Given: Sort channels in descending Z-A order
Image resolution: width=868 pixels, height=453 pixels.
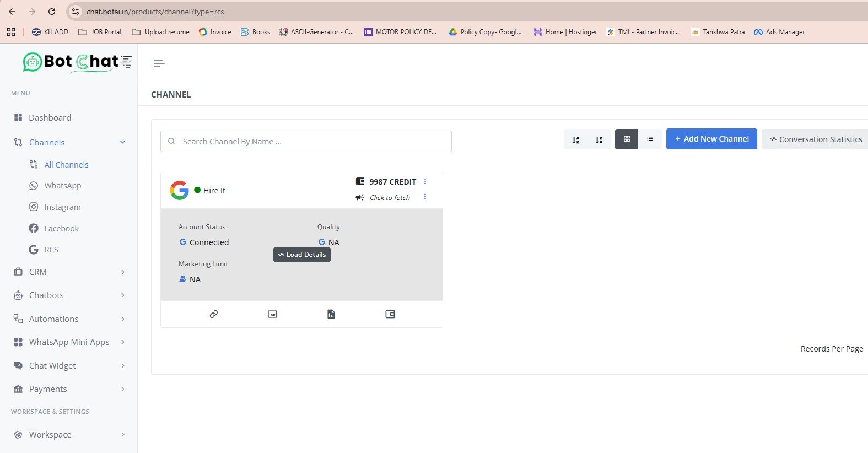Looking at the screenshot, I should pos(599,139).
